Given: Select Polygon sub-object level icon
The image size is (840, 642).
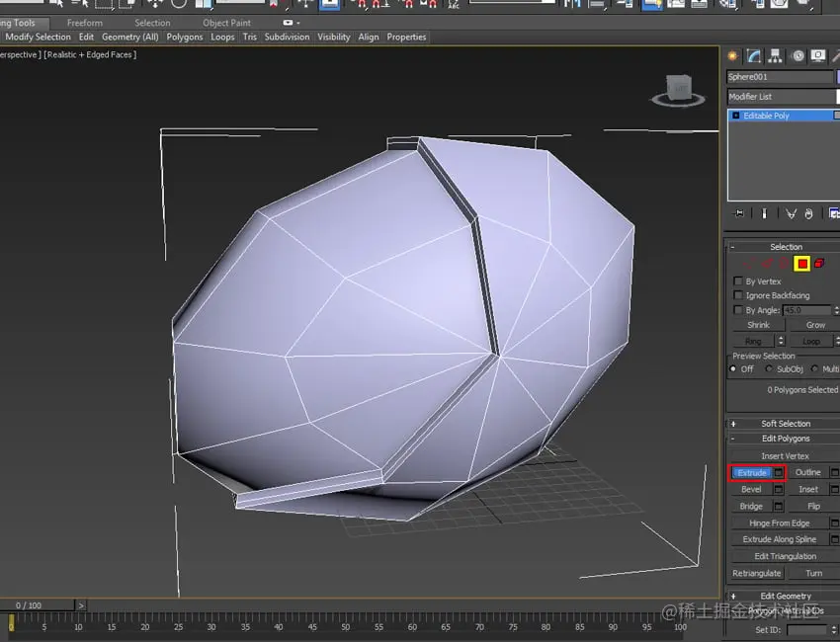Looking at the screenshot, I should (x=801, y=264).
